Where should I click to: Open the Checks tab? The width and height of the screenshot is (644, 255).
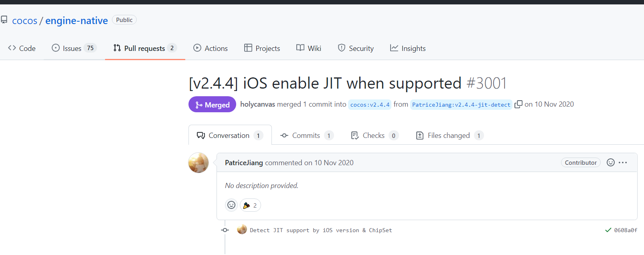(x=374, y=136)
